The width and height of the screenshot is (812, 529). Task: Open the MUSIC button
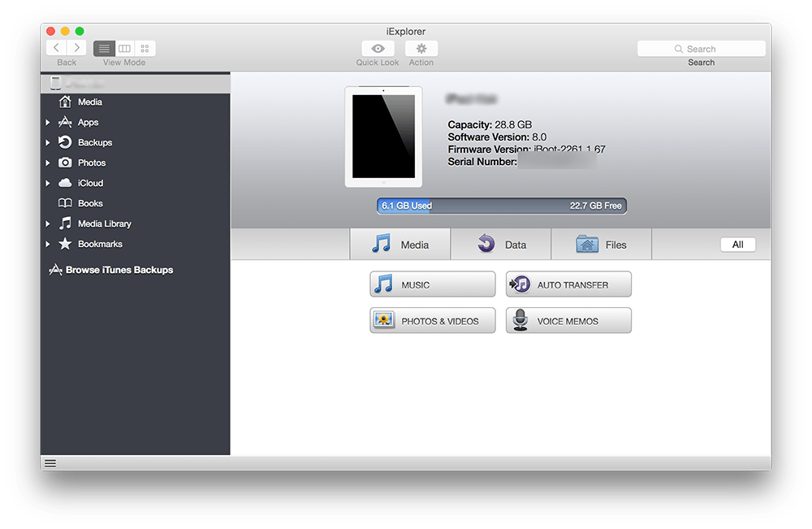click(x=433, y=284)
